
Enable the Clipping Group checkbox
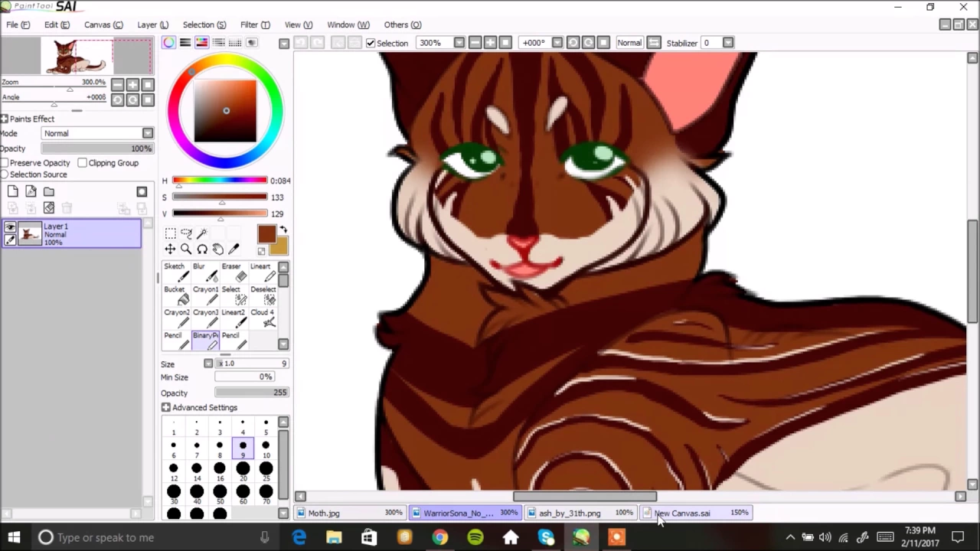[x=82, y=163]
